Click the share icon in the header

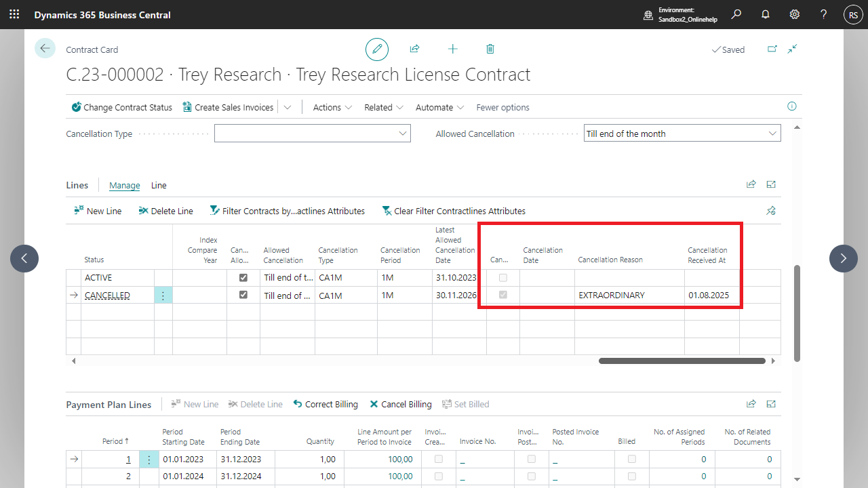pyautogui.click(x=414, y=49)
